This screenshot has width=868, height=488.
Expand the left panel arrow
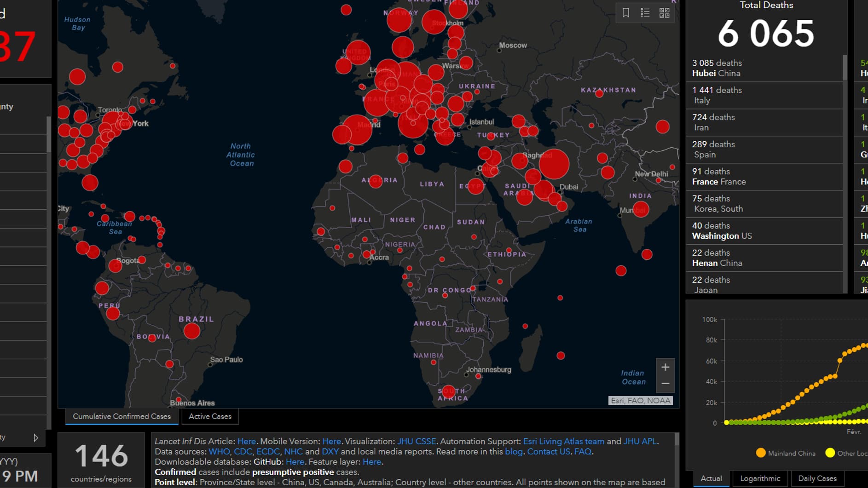tap(35, 437)
